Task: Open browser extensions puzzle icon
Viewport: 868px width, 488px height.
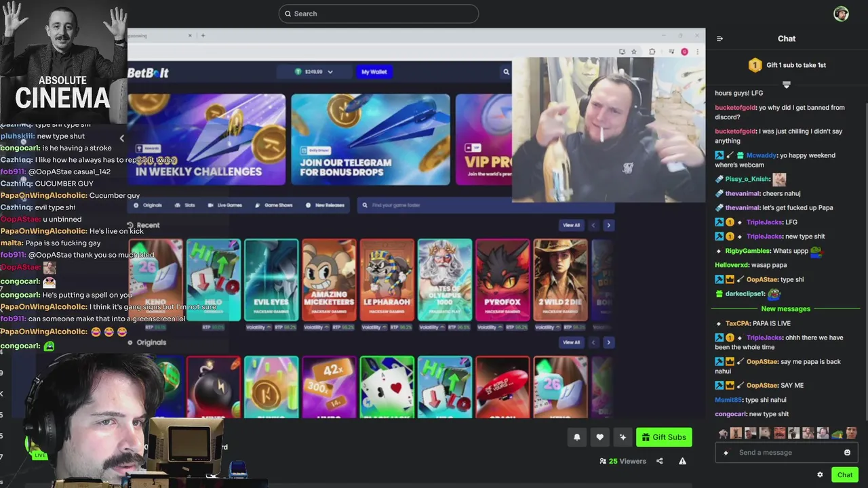Action: [x=652, y=52]
